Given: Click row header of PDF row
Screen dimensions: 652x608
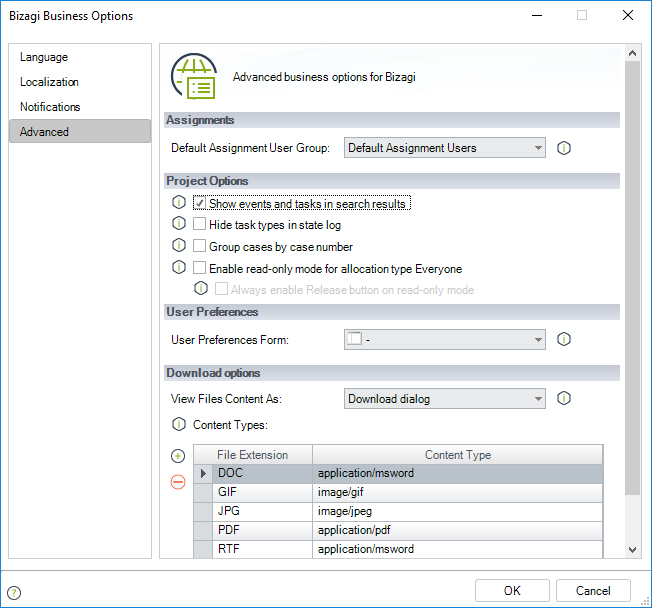Looking at the screenshot, I should tap(203, 530).
